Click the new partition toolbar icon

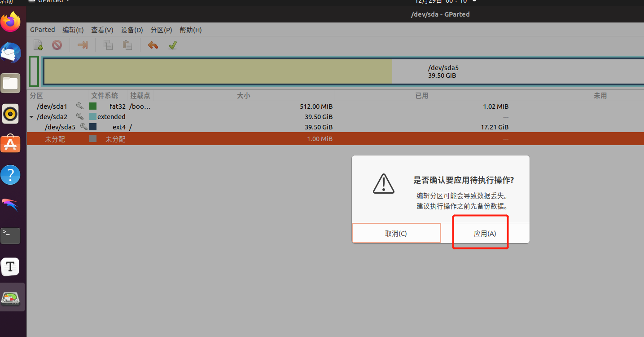38,45
